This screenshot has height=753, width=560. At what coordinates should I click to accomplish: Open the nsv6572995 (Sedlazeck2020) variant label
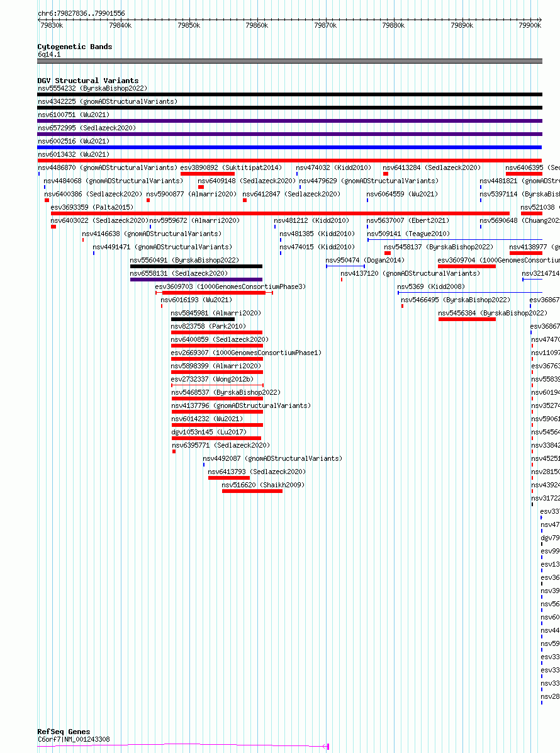(87, 128)
